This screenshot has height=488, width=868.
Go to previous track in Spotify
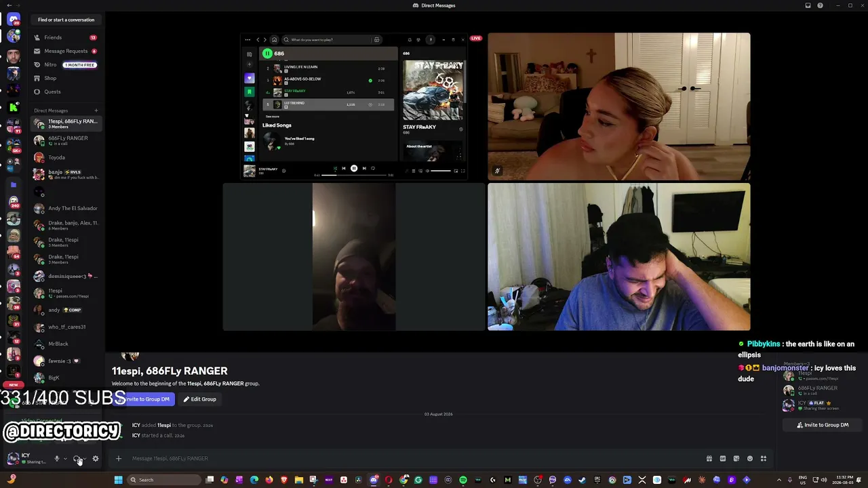pyautogui.click(x=343, y=168)
